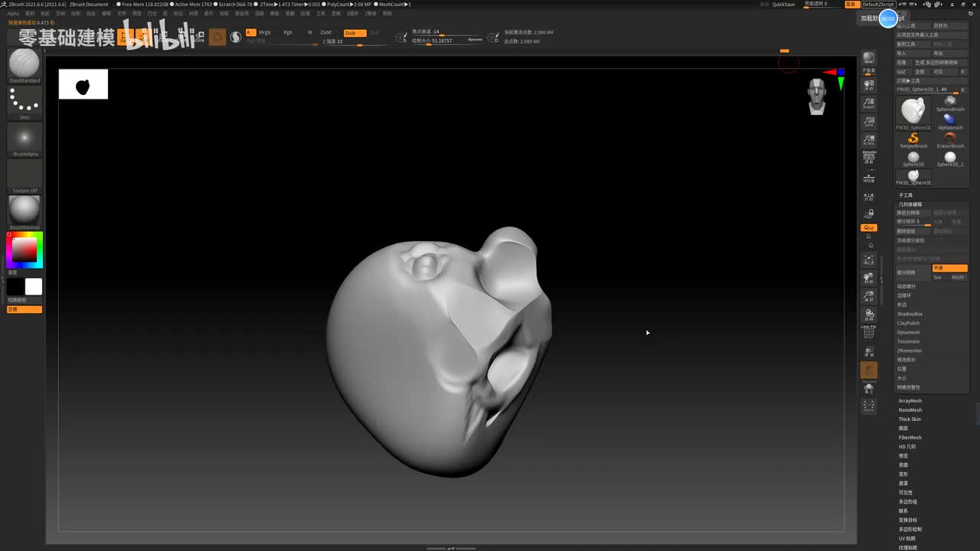Click the 100% actual size icon
This screenshot has width=980, height=551.
pos(869,122)
